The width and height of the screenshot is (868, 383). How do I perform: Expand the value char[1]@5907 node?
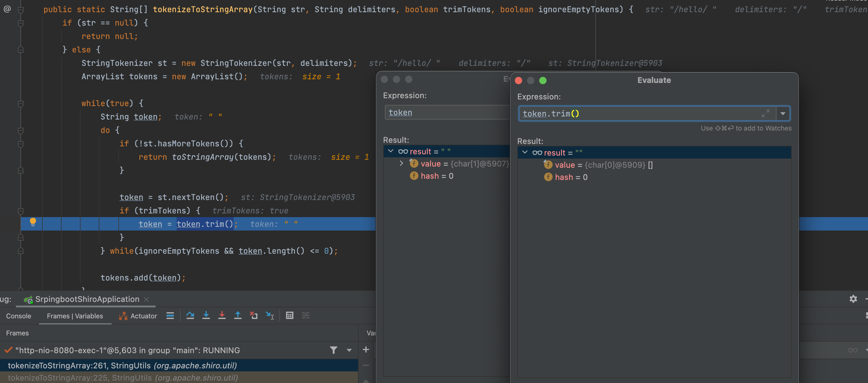pos(401,163)
